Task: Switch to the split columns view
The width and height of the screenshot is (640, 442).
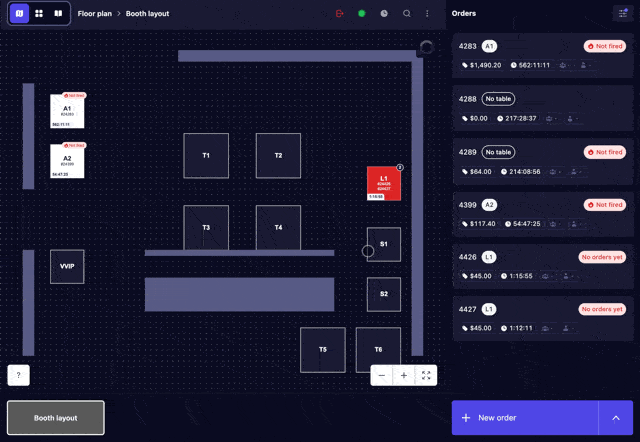Action: [x=58, y=14]
